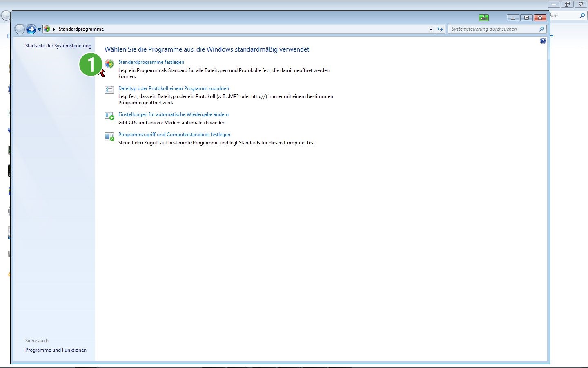Screen dimensions: 588x368
Task: Go forward with the Forward arrow button
Action: click(31, 29)
